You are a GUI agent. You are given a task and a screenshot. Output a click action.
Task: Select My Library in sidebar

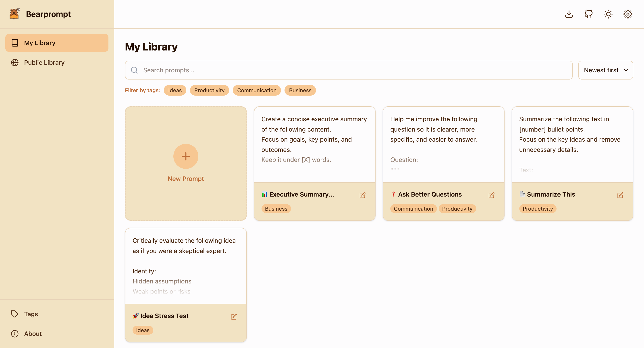(x=57, y=43)
